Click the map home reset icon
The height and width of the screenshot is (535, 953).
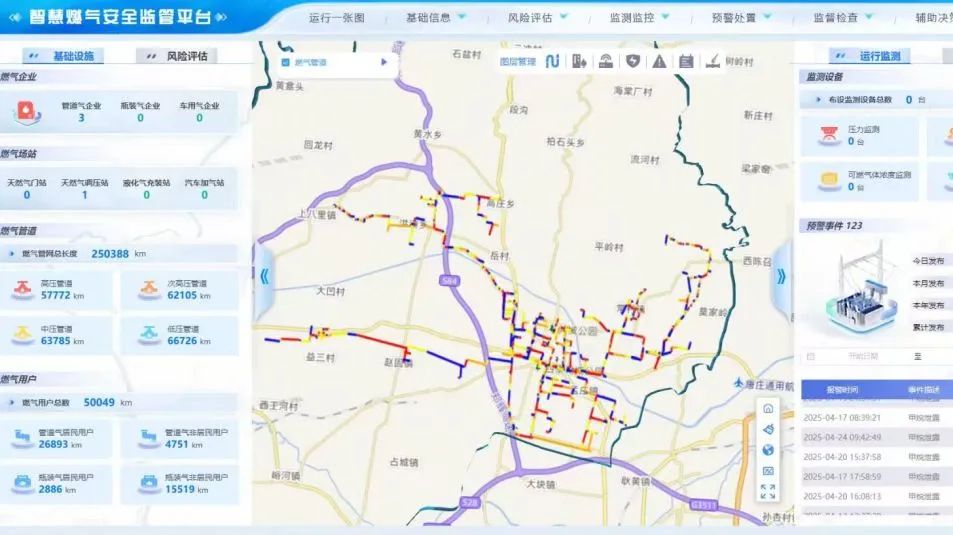click(x=768, y=409)
